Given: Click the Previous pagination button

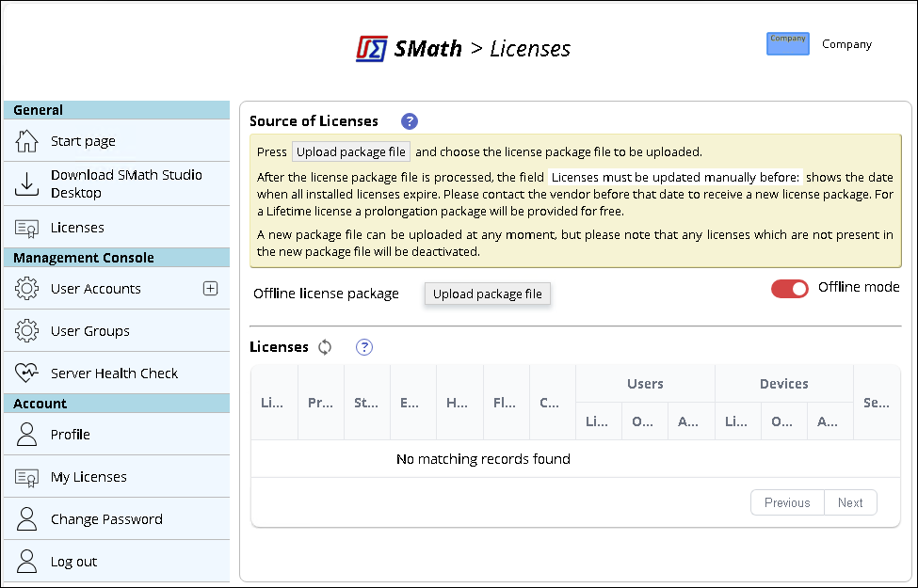Looking at the screenshot, I should 787,502.
